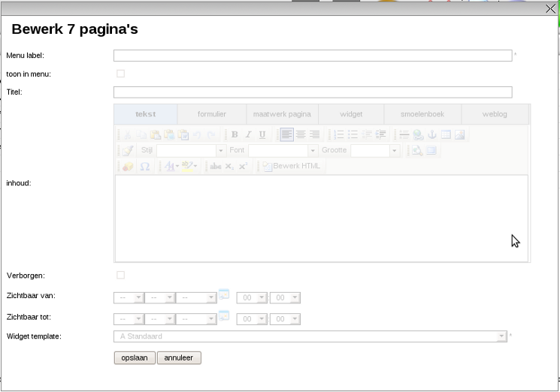Apply subscript formatting
The width and height of the screenshot is (560, 392).
click(229, 166)
